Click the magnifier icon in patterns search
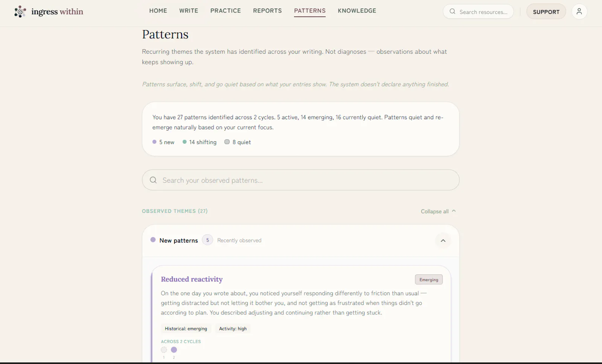The height and width of the screenshot is (364, 602). [x=153, y=180]
